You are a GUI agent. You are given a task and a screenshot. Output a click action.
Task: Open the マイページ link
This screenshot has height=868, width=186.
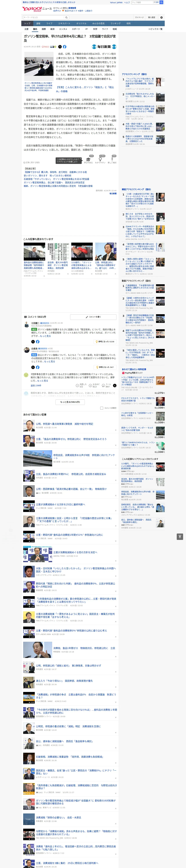tap(139, 17)
